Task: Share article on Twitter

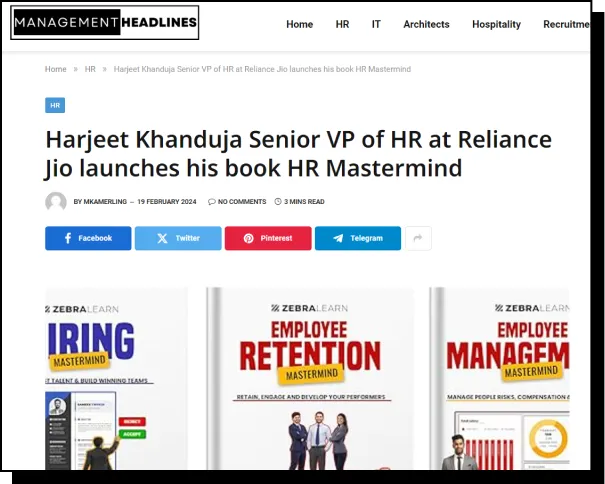Action: pos(178,238)
